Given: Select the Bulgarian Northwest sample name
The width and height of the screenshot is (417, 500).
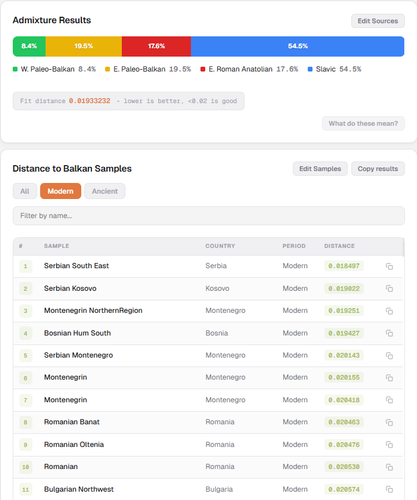Looking at the screenshot, I should click(79, 489).
